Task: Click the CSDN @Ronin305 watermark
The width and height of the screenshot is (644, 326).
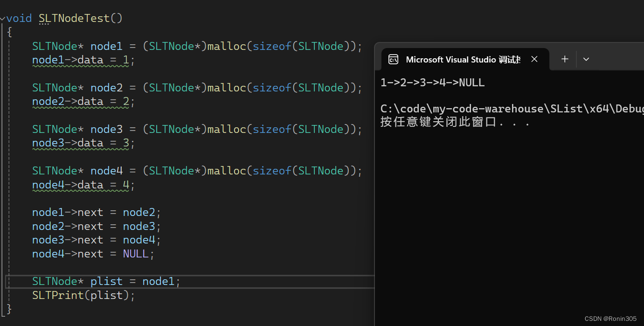Action: pyautogui.click(x=610, y=319)
